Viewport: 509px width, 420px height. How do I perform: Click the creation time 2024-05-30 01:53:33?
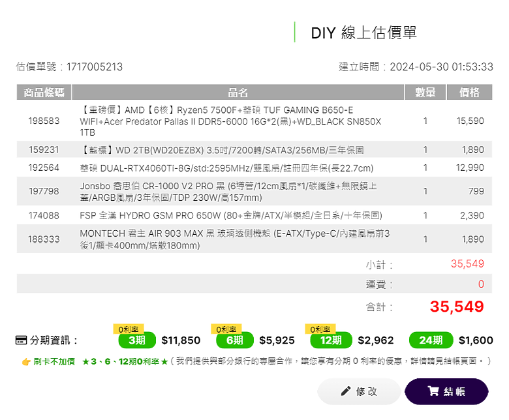pos(442,67)
